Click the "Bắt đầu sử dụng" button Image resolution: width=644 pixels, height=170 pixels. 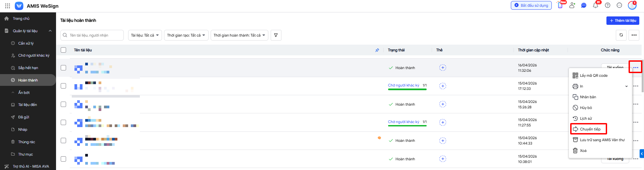[x=531, y=5]
